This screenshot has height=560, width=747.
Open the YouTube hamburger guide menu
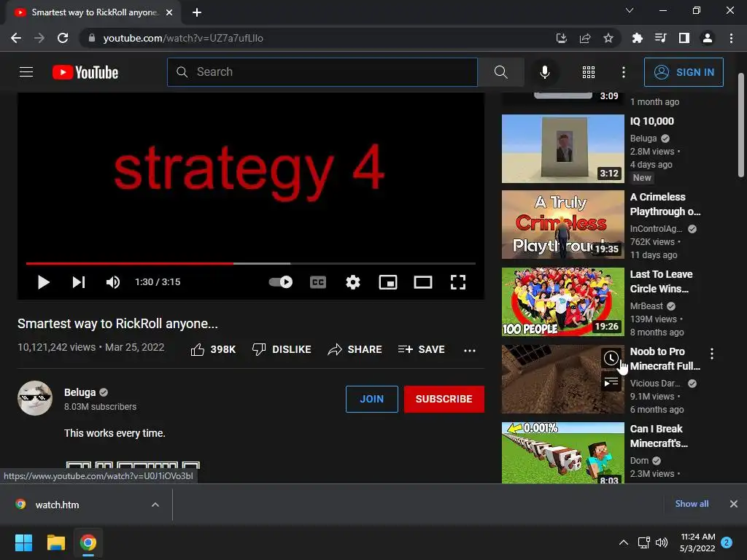point(26,72)
